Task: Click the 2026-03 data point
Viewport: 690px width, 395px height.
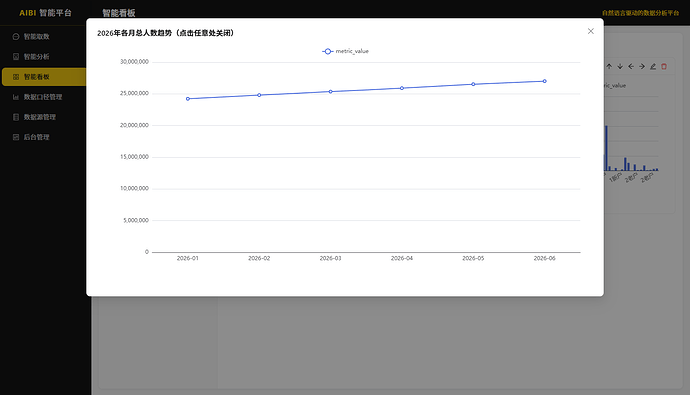Action: click(x=330, y=91)
